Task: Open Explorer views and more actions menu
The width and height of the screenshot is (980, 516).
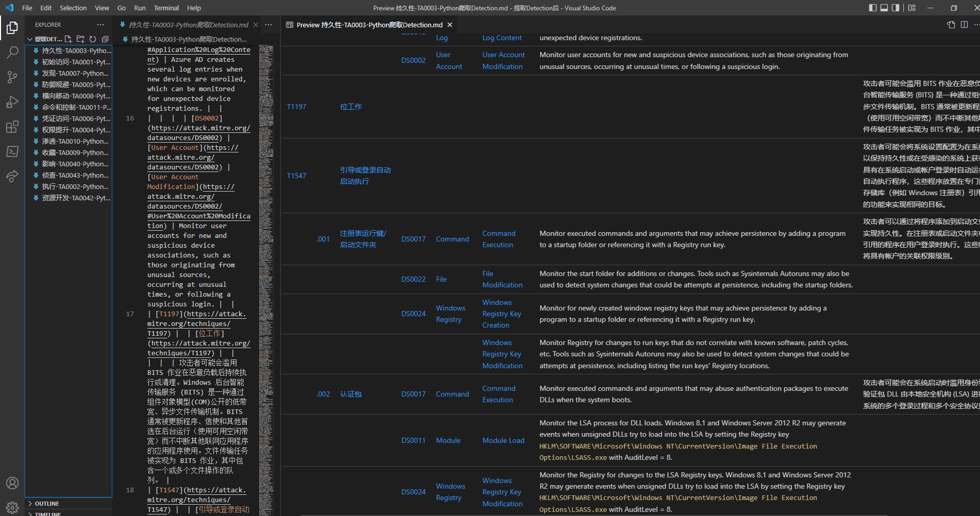Action: pos(100,25)
